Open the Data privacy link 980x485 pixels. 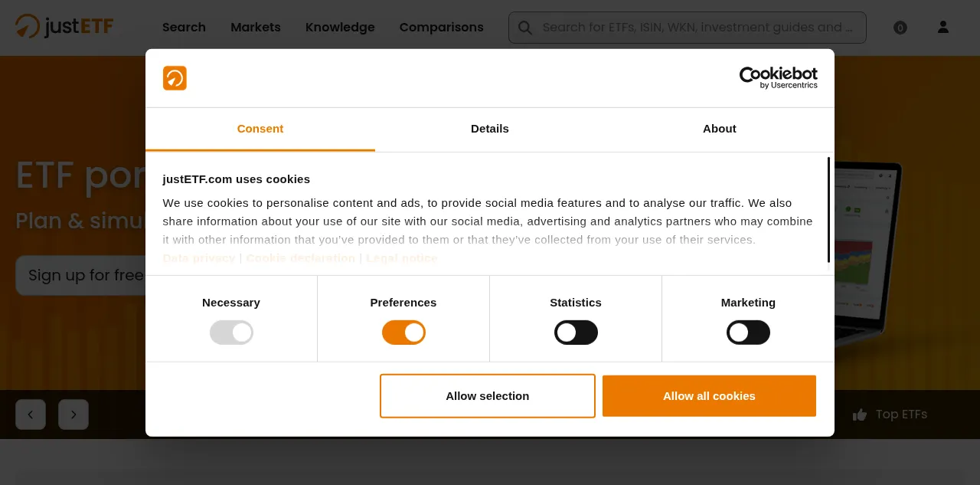[199, 258]
